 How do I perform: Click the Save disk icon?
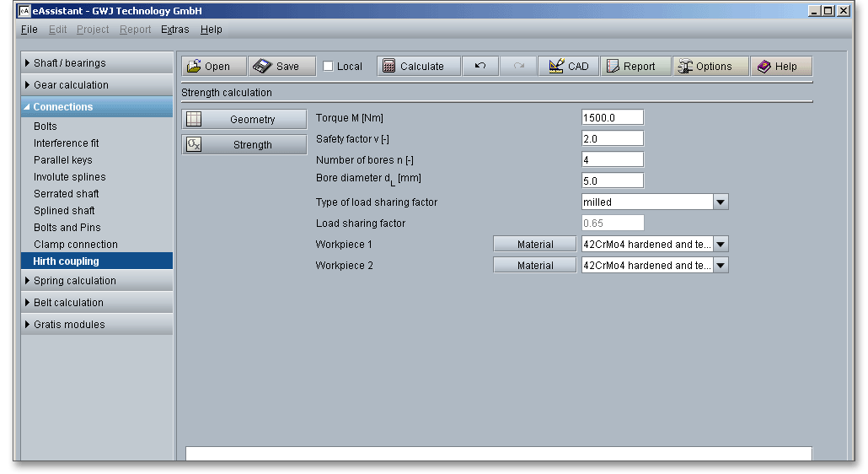pyautogui.click(x=263, y=67)
